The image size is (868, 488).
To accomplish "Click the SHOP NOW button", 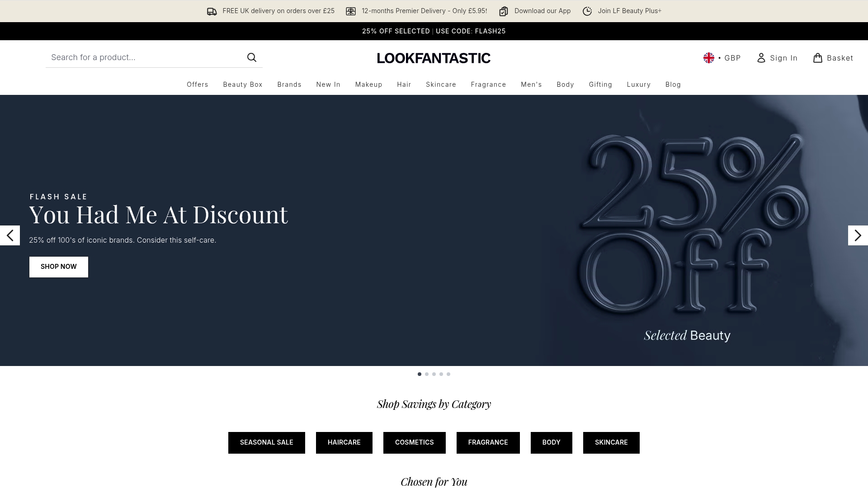I will [x=58, y=267].
